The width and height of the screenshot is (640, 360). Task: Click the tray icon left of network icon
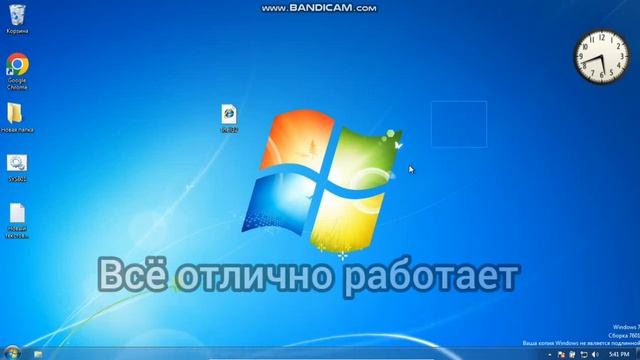(572, 355)
